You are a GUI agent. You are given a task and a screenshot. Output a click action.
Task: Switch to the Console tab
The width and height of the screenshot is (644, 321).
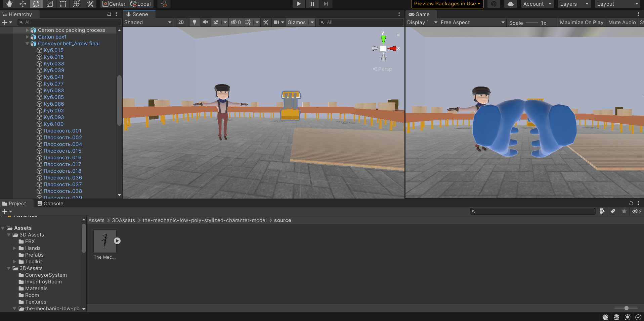coord(50,204)
